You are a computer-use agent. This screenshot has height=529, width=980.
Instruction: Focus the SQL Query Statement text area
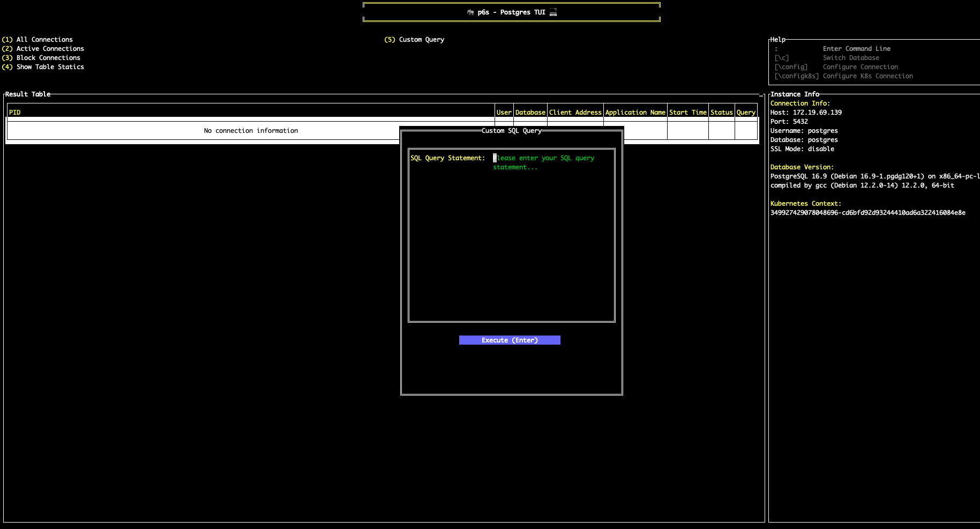pos(553,236)
